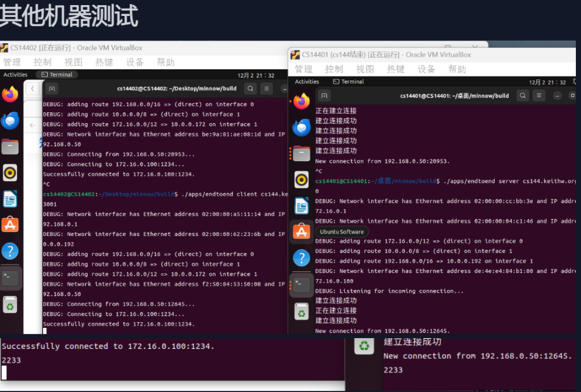Open Ubuntu Software in the CS14401 VM dock
The width and height of the screenshot is (581, 392).
pos(301,231)
